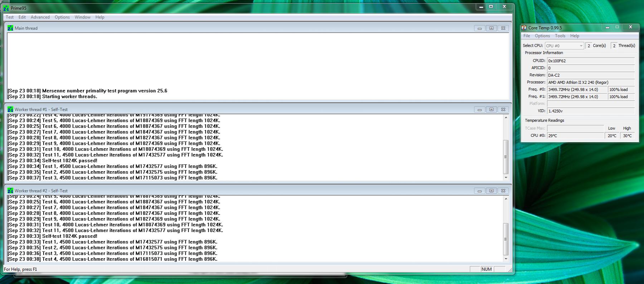This screenshot has height=284, width=644.
Task: Click 'Starting worker threads.' log line
Action: click(x=52, y=97)
